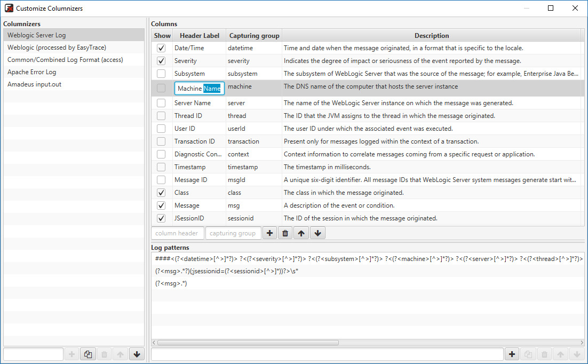Click the Show column header

click(x=162, y=36)
